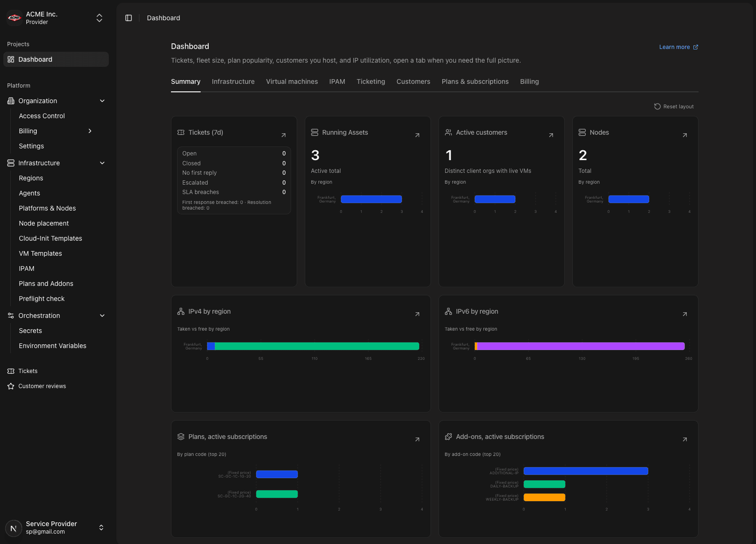Expand the Billing submenu arrow
The height and width of the screenshot is (544, 756).
[x=90, y=131]
